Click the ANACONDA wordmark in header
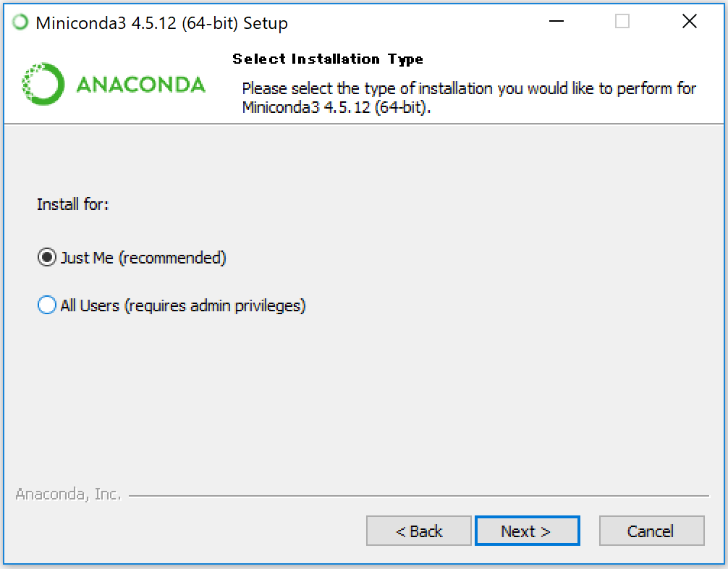 tap(140, 85)
